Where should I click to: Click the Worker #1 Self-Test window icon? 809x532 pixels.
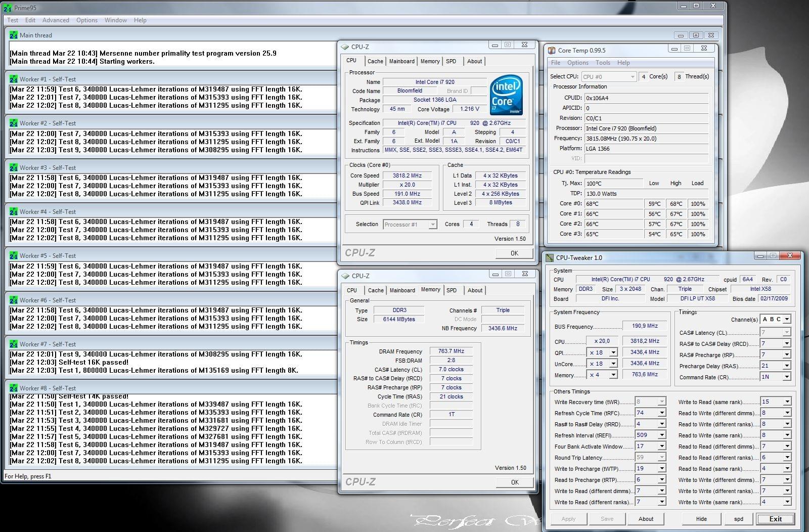pyautogui.click(x=14, y=79)
